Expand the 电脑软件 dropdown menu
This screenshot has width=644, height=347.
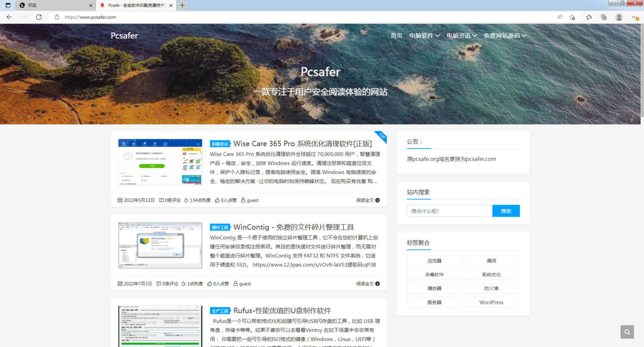[424, 36]
